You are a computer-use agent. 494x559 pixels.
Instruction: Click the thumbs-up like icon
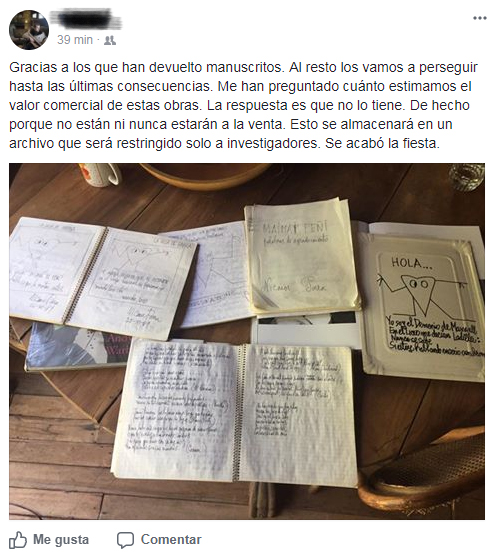pos(18,540)
